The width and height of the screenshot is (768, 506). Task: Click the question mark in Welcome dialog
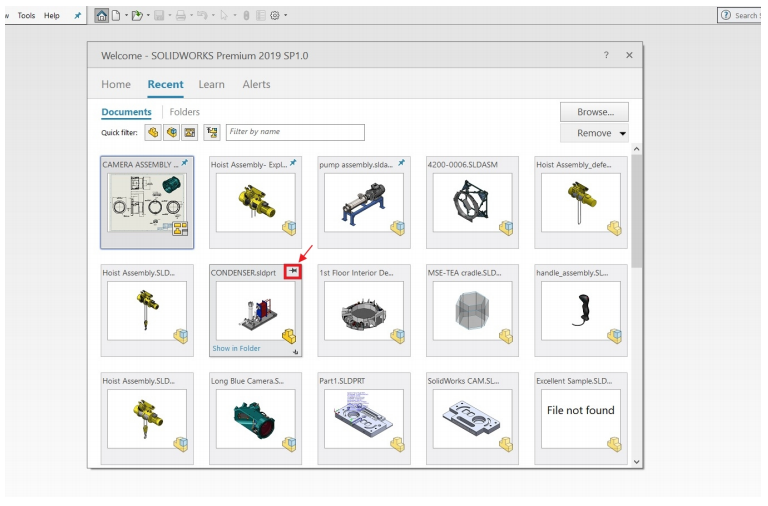pyautogui.click(x=606, y=55)
